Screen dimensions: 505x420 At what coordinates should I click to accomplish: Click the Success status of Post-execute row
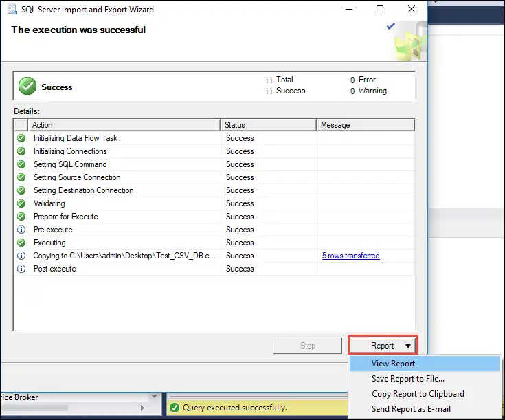point(240,269)
